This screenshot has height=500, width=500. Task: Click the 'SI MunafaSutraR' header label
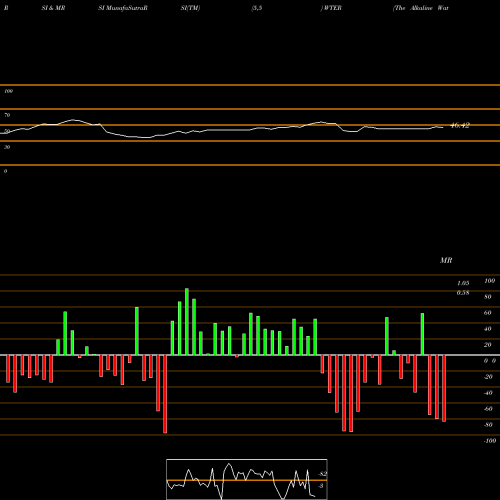click(x=123, y=8)
